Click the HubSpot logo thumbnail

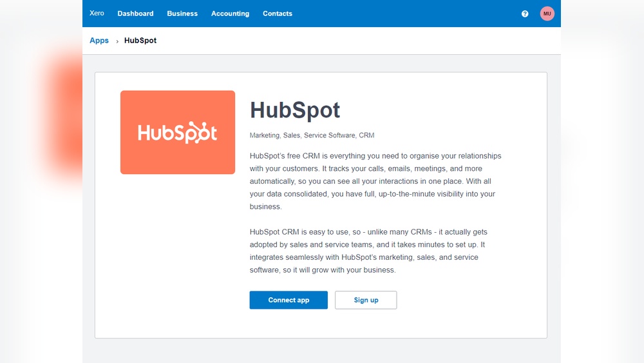[x=178, y=132]
